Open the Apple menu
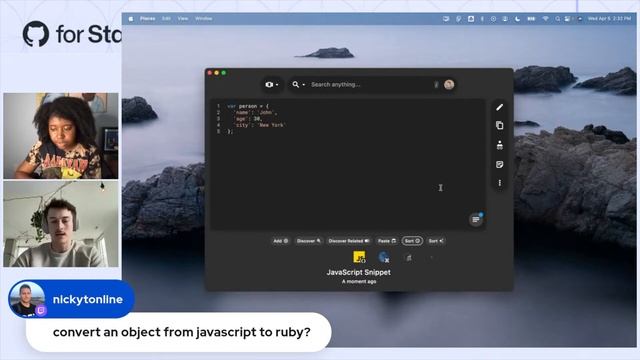Screen dimensions: 640x360 (x=131, y=19)
